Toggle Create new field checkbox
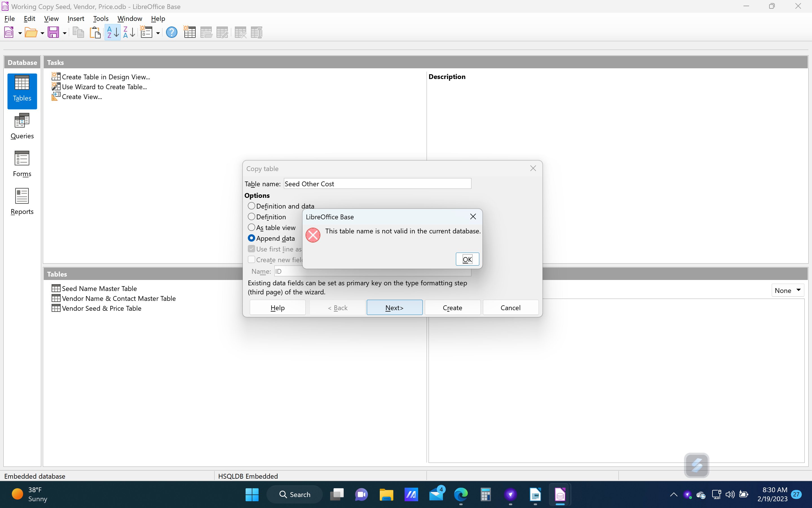 [x=251, y=259]
